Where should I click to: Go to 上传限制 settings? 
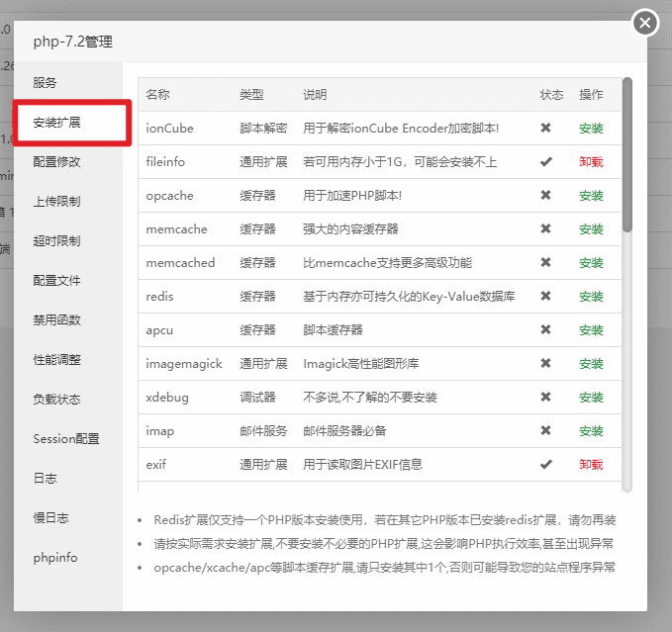[57, 202]
